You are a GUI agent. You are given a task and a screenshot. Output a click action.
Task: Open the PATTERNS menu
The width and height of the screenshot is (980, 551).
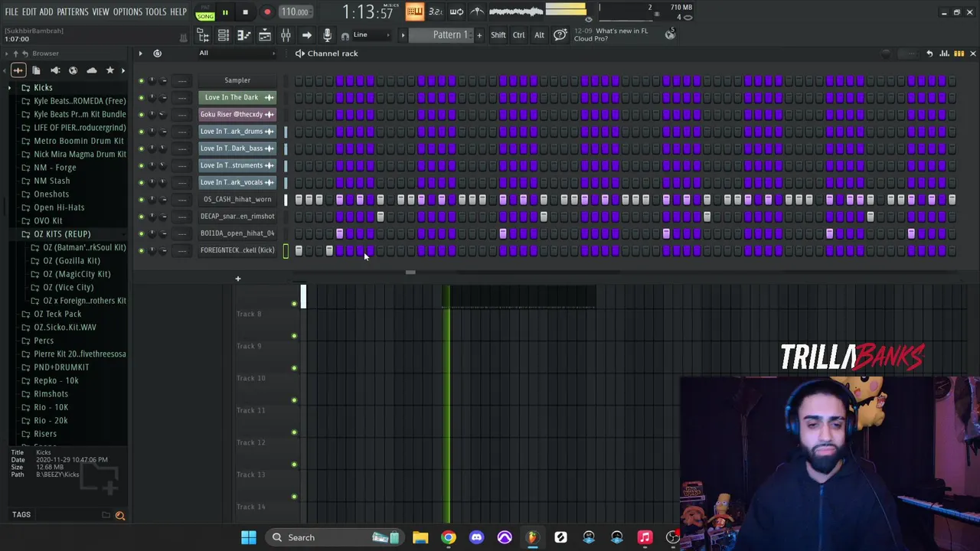(x=73, y=12)
